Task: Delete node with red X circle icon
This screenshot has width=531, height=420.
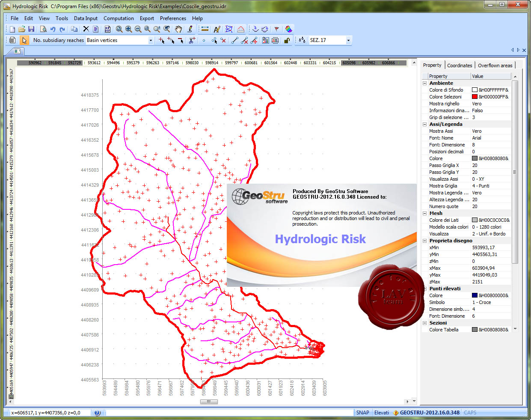Action: [x=223, y=40]
